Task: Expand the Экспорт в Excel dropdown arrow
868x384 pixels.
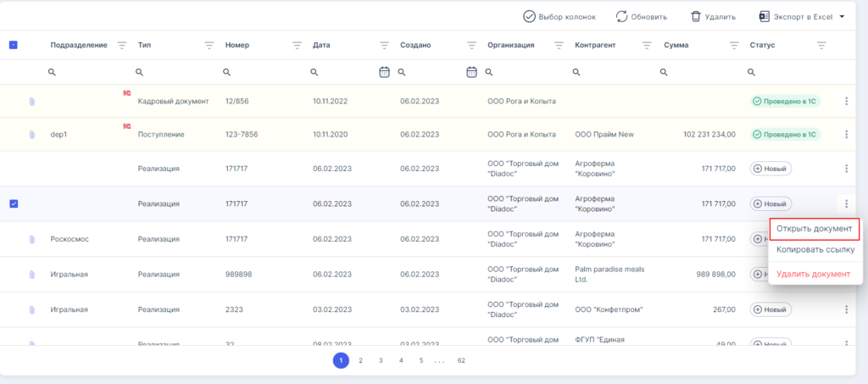Action: 842,17
